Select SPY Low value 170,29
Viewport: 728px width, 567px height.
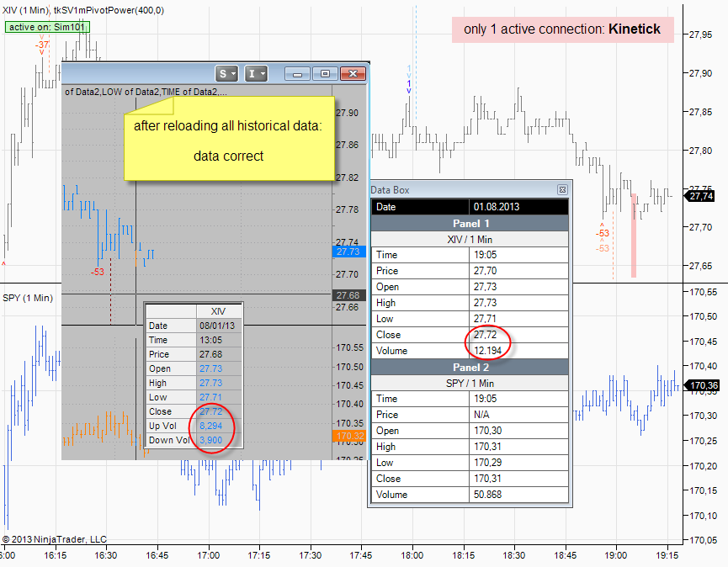pos(518,463)
